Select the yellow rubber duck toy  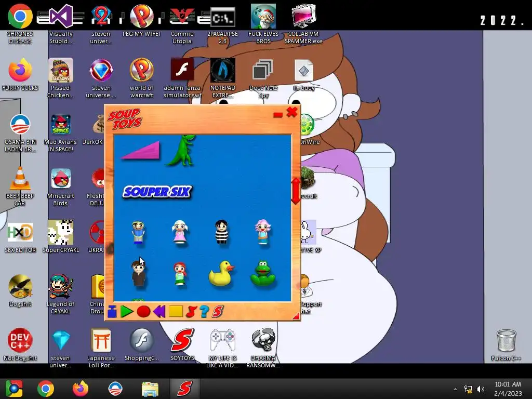coord(221,273)
